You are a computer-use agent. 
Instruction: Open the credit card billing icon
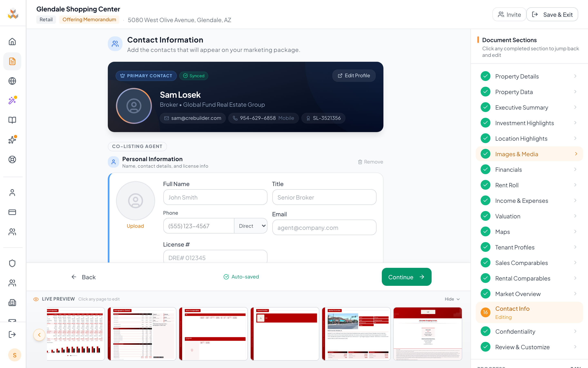(x=12, y=212)
